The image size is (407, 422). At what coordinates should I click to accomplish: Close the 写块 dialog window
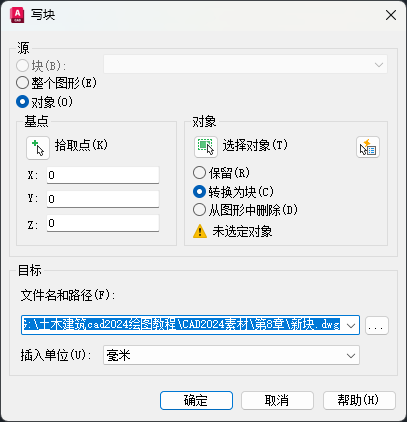click(391, 15)
